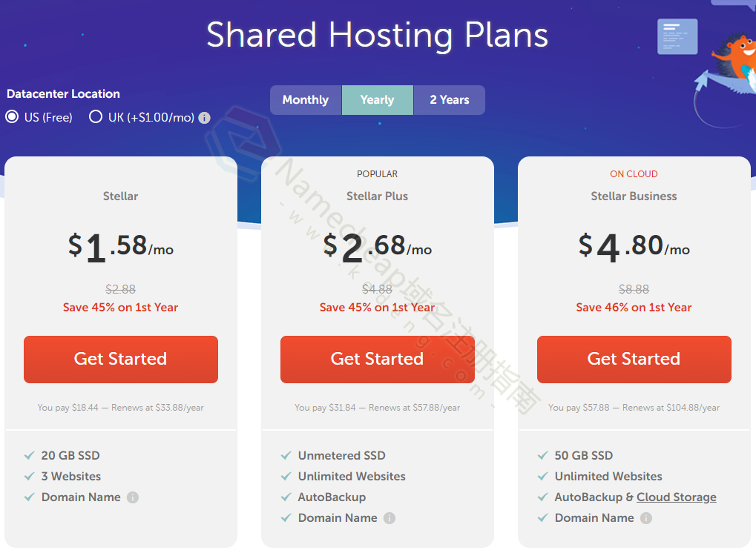This screenshot has height=553, width=756.
Task: Click checkmark beside 20 GB SSD
Action: pyautogui.click(x=30, y=456)
